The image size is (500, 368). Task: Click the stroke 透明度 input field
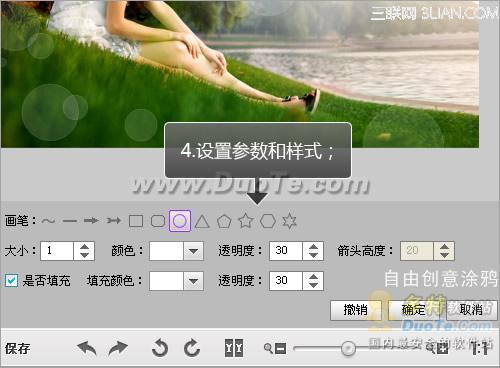point(286,251)
